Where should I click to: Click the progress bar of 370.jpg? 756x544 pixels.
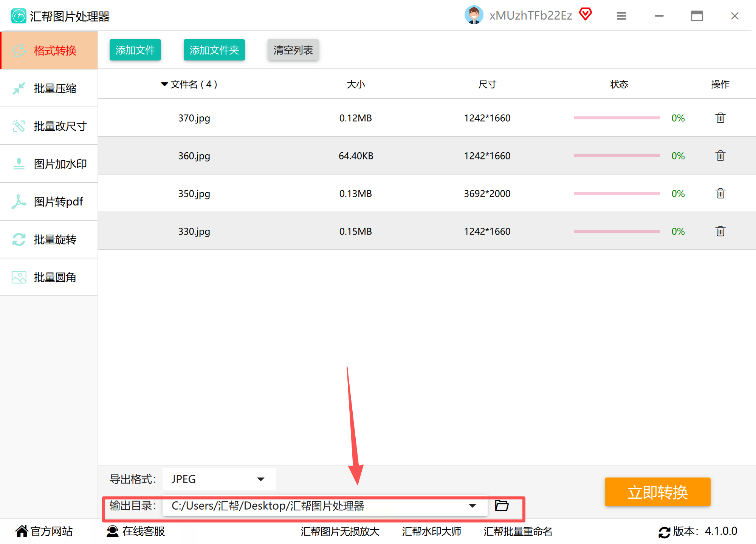click(x=617, y=118)
